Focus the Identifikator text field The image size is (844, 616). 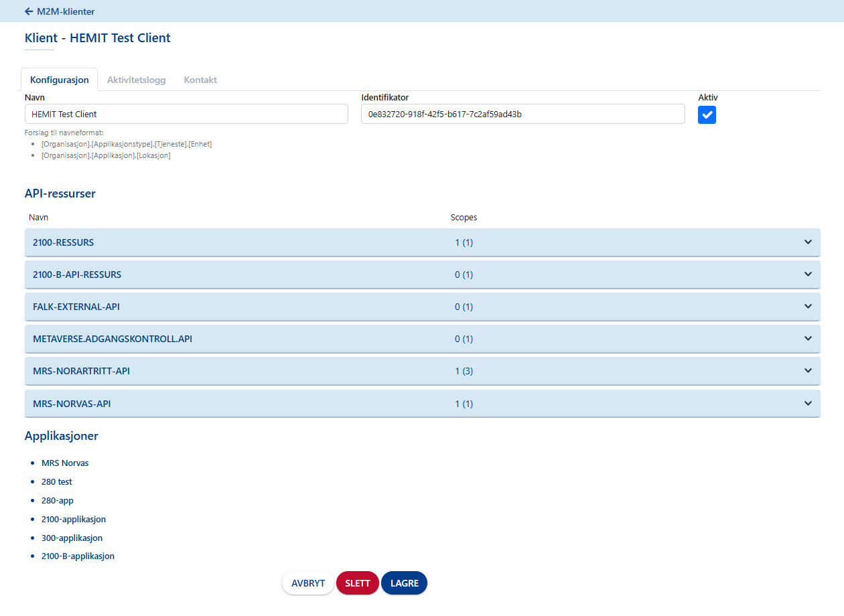[x=522, y=114]
